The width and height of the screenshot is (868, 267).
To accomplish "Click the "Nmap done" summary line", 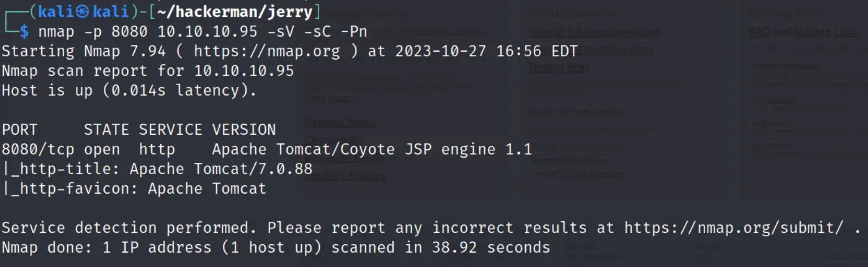I will click(275, 247).
